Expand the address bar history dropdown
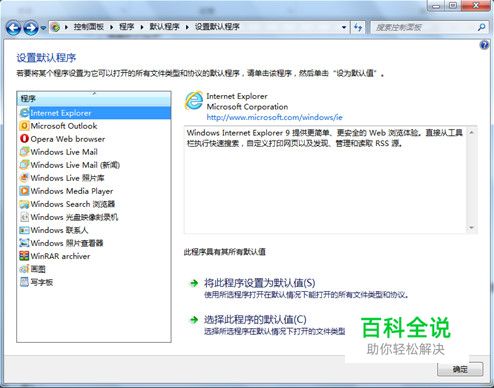The height and width of the screenshot is (388, 494). coord(344,27)
